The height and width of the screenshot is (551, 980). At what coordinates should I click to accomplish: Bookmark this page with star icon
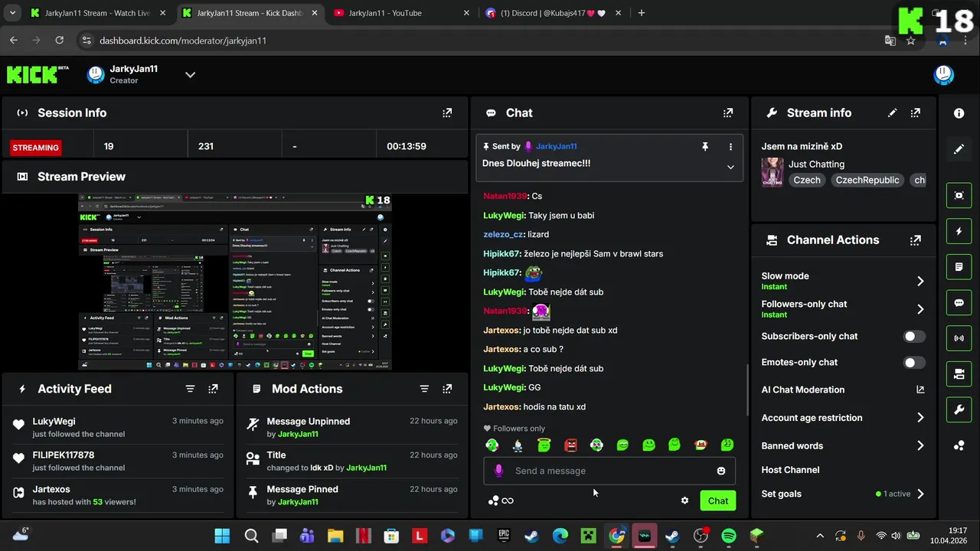coord(910,41)
